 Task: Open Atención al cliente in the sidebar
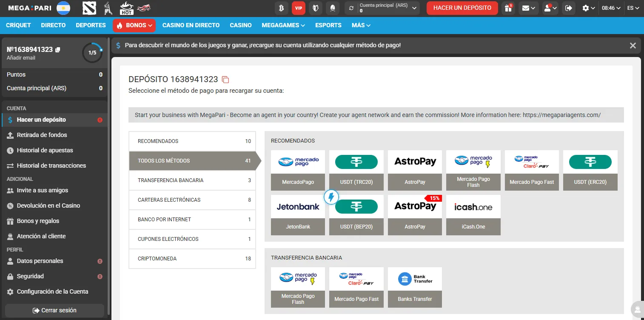54,236
